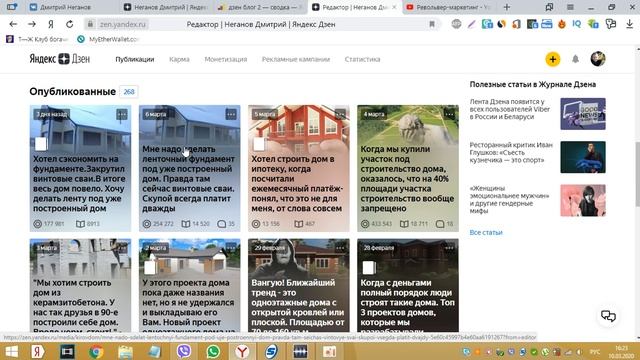Select the Публикации tab
The height and width of the screenshot is (360, 640).
click(x=135, y=59)
